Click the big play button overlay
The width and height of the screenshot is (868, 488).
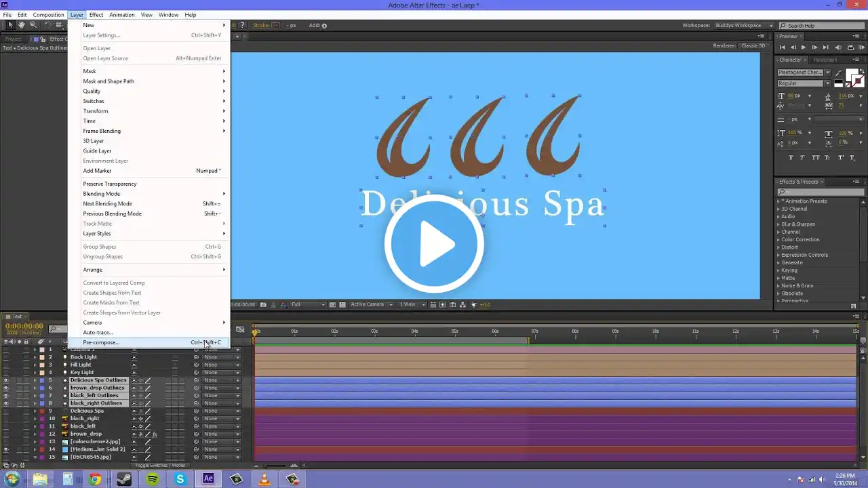click(x=434, y=244)
